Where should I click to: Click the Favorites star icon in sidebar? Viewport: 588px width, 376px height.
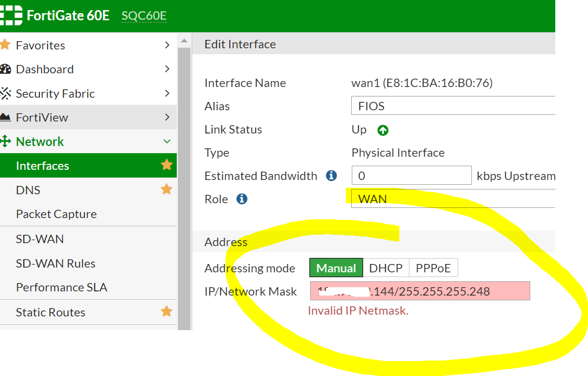pos(5,45)
